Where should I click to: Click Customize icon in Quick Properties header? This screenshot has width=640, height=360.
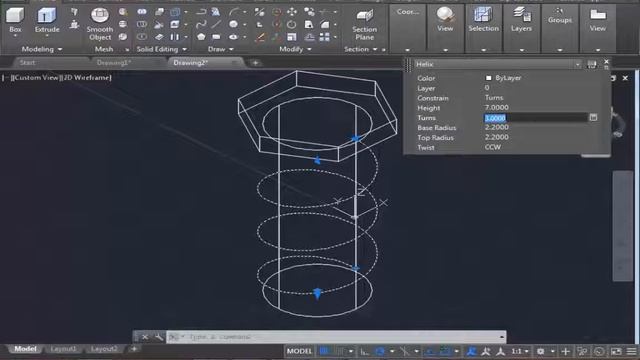(591, 64)
